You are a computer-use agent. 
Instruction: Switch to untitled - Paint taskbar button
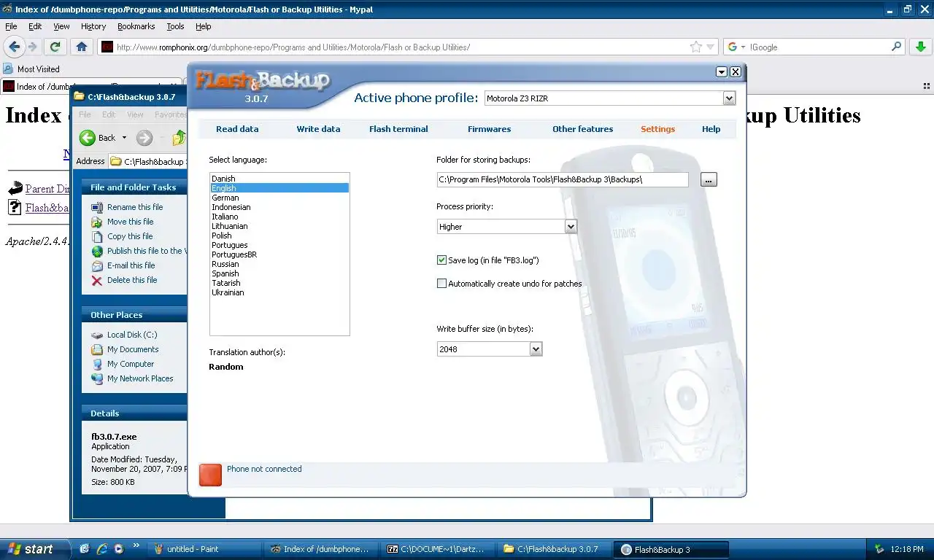[x=203, y=549]
